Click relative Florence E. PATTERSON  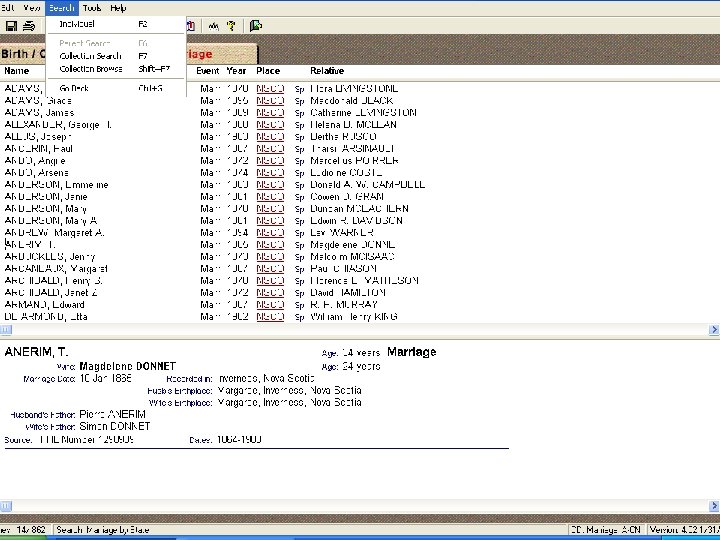pos(364,281)
